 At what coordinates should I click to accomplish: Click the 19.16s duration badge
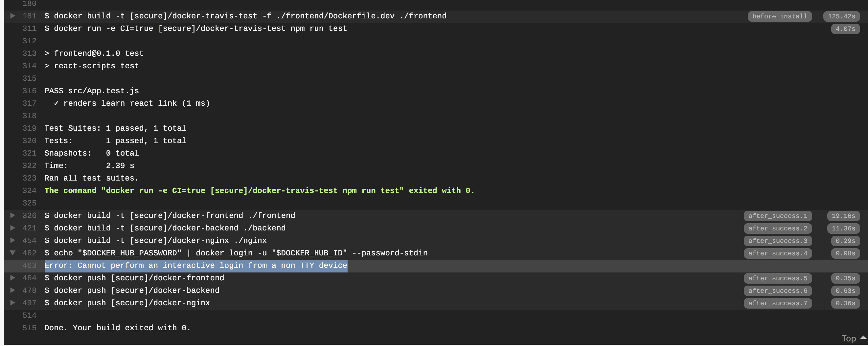(843, 216)
